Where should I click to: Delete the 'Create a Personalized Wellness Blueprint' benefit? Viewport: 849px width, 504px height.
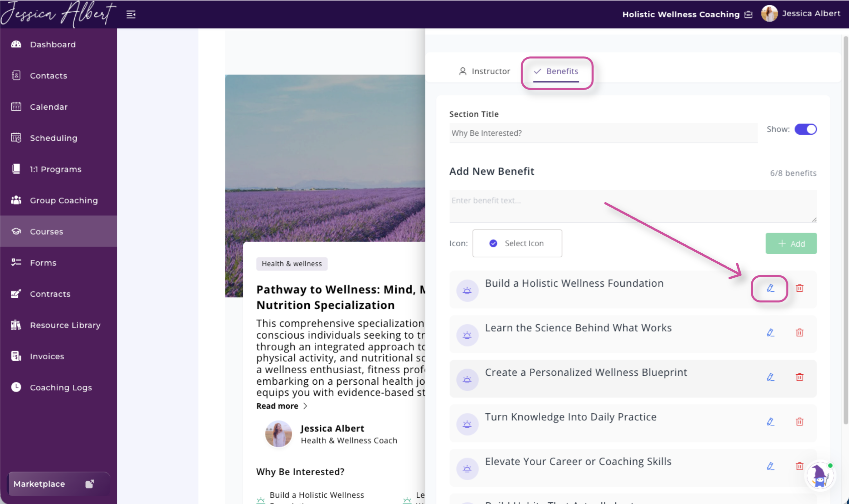(x=800, y=377)
